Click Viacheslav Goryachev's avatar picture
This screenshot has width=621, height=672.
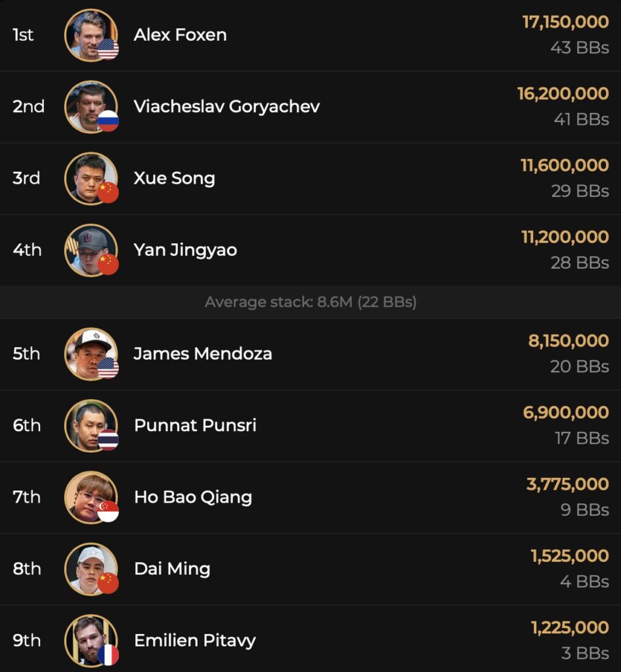(x=90, y=106)
